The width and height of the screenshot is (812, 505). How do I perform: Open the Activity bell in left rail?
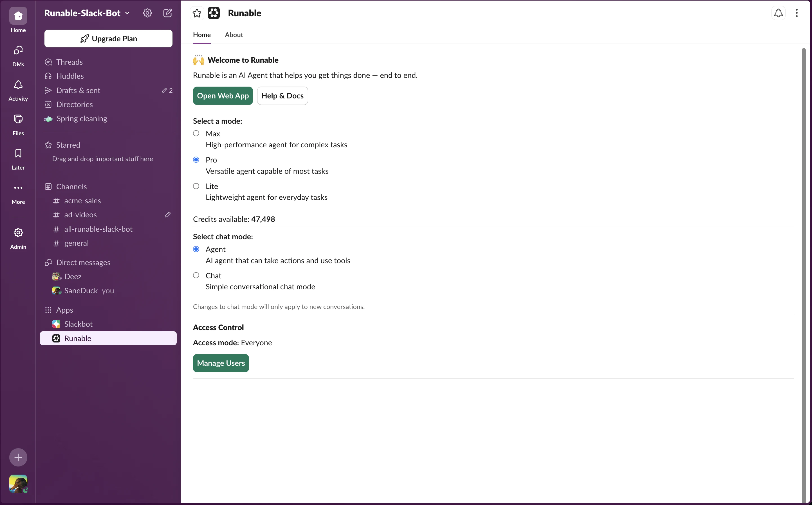click(18, 90)
